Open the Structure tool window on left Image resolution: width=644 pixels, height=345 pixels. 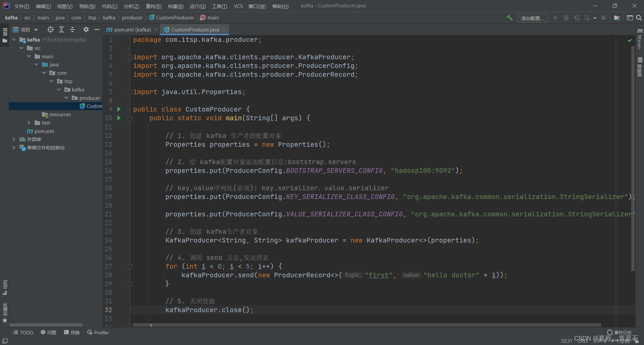pos(5,287)
